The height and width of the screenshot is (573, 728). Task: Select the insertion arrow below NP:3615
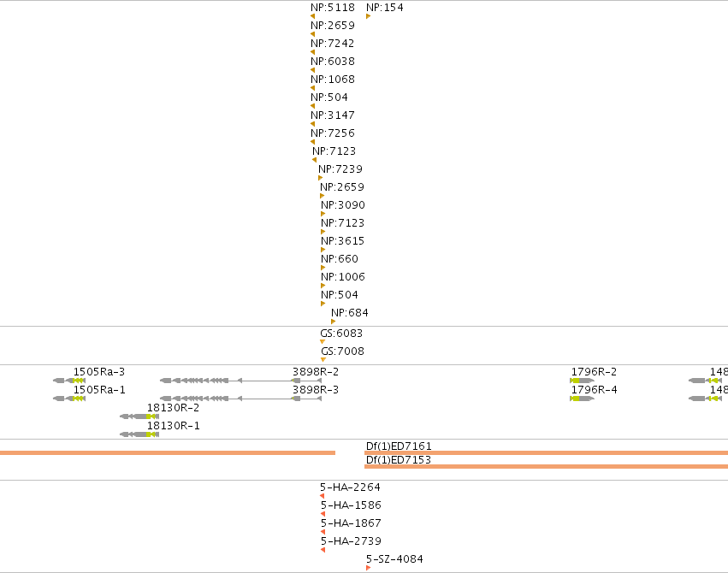(323, 250)
